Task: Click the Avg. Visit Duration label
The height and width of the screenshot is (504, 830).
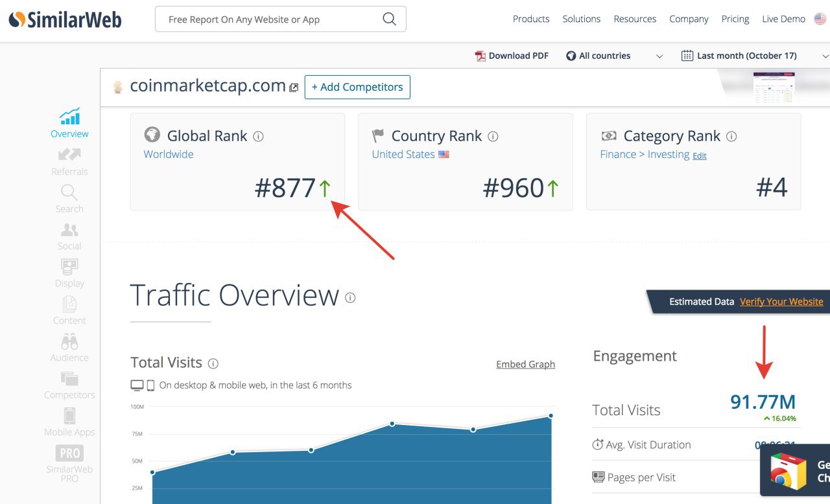Action: 648,444
